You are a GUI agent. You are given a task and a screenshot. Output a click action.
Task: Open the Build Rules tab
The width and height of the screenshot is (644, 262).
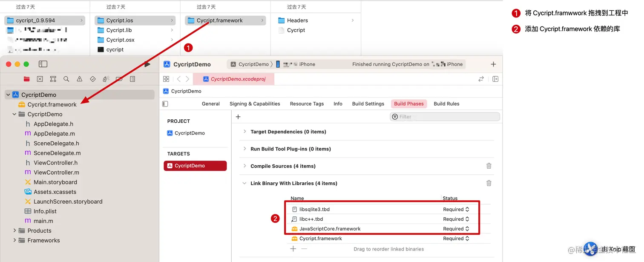[x=446, y=104]
